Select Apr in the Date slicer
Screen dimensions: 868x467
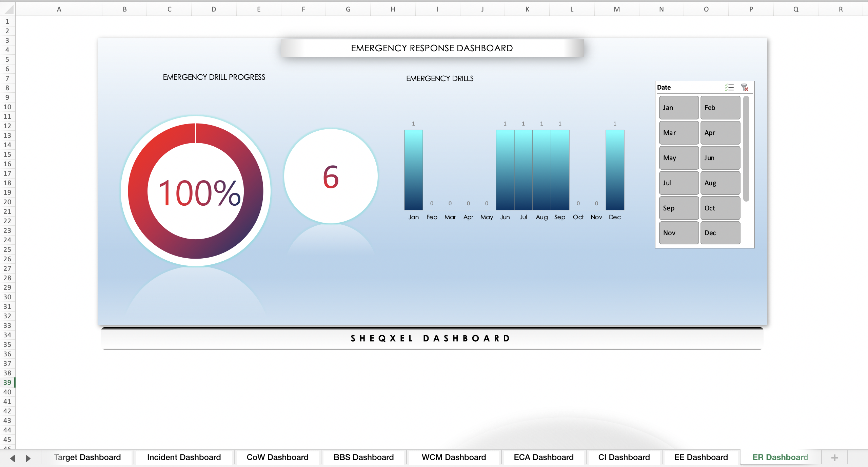point(720,132)
